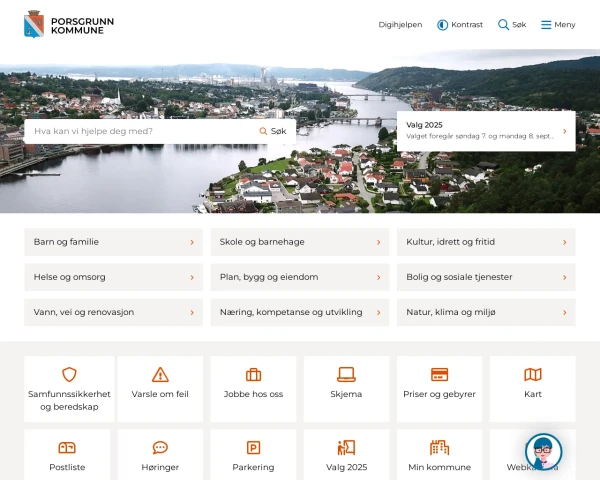Screen dimensions: 600x480
Task: Toggle the Kontrast high-contrast mode
Action: [460, 25]
